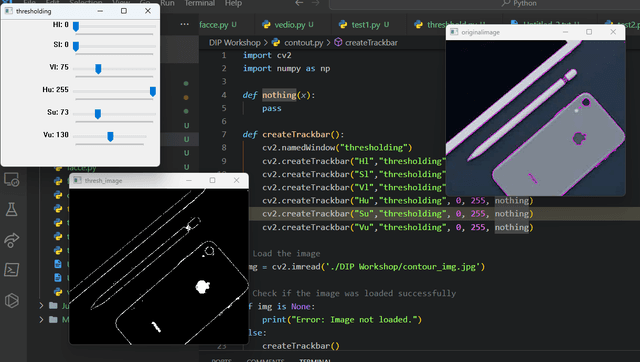Click the 'def createTrackbar():' definition line
This screenshot has width=640, height=362.
pyautogui.click(x=293, y=134)
